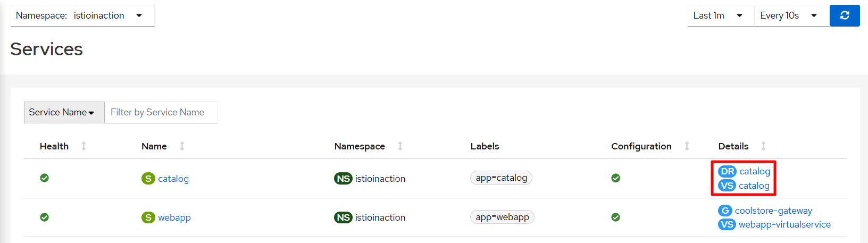Click the Name column header text
This screenshot has height=243, width=868.
pos(154,146)
